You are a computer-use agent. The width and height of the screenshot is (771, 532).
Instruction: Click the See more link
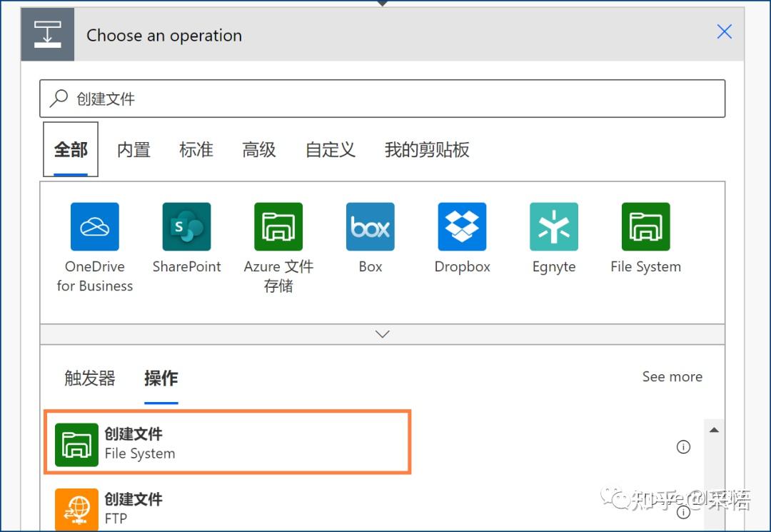(x=672, y=376)
